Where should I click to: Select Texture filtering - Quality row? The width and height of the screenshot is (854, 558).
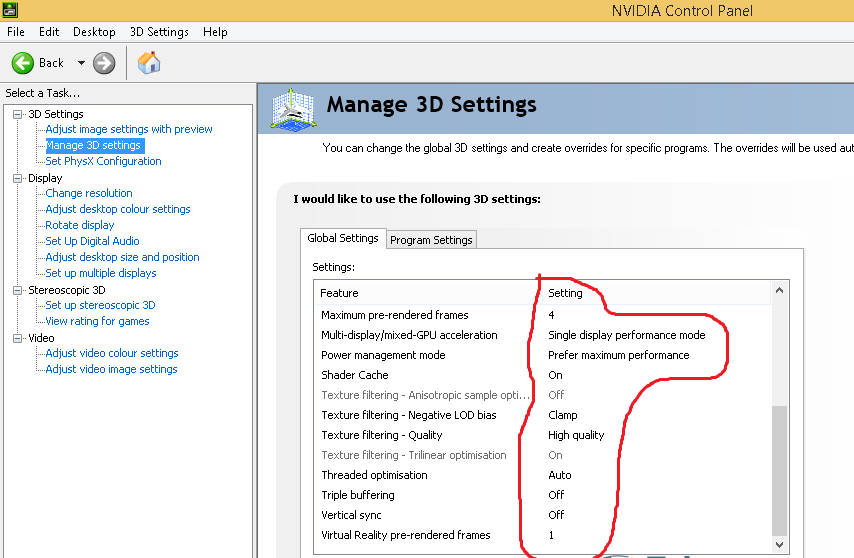pyautogui.click(x=542, y=436)
